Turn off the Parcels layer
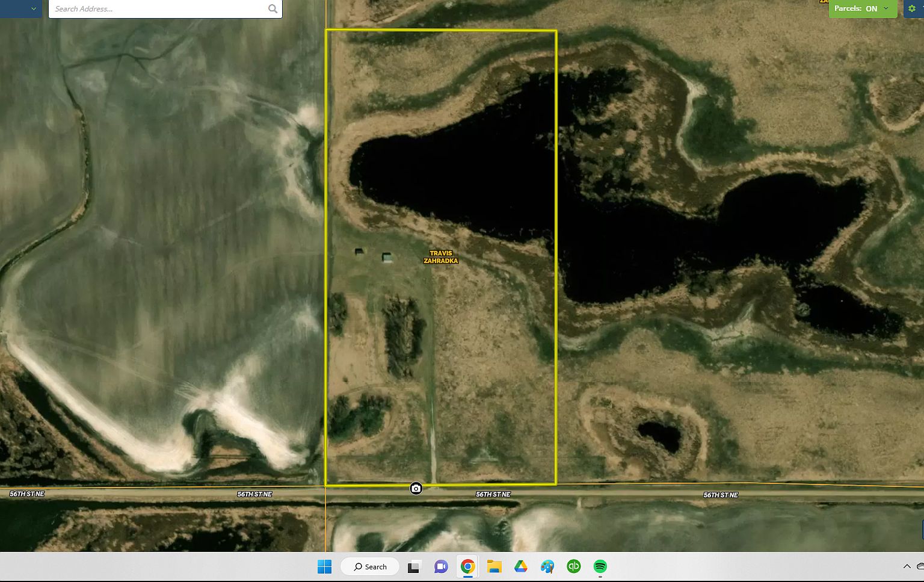This screenshot has height=582, width=924. (x=871, y=8)
